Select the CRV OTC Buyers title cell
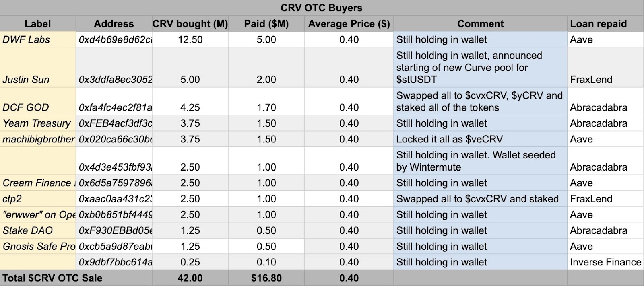 322,8
